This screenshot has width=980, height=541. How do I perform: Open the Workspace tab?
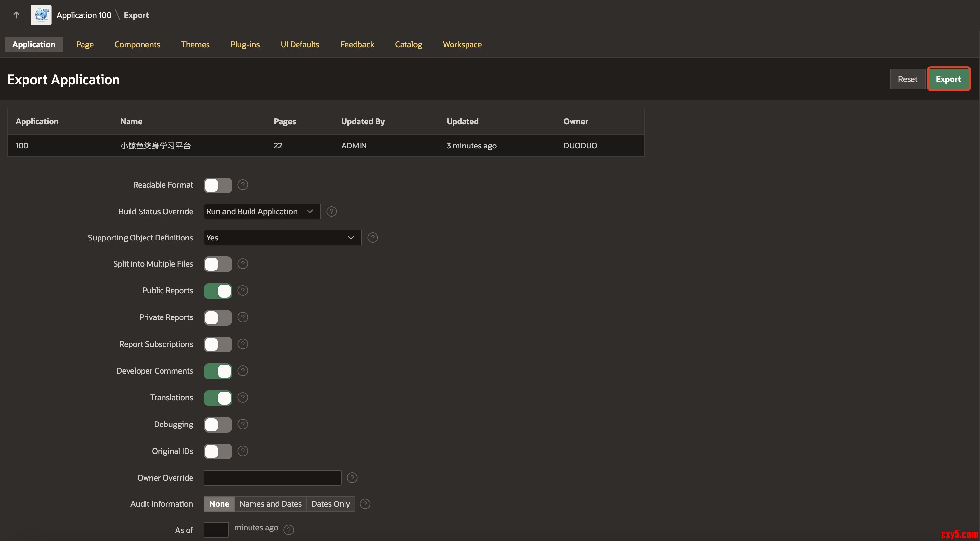coord(462,44)
